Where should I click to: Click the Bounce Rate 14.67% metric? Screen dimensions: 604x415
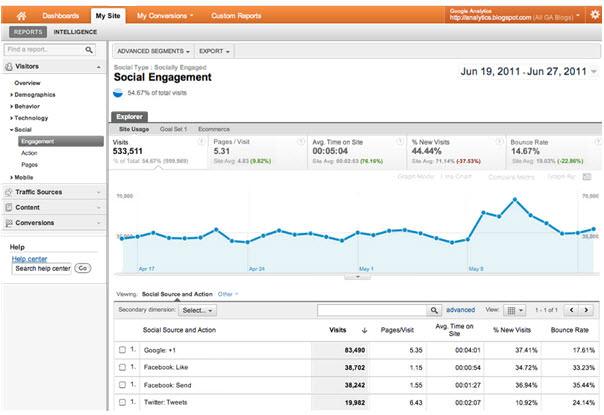tap(554, 152)
